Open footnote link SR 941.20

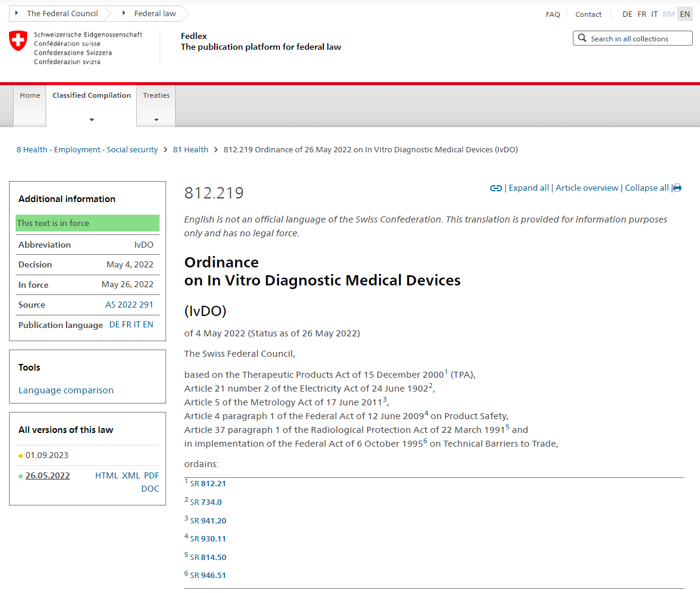pyautogui.click(x=208, y=520)
